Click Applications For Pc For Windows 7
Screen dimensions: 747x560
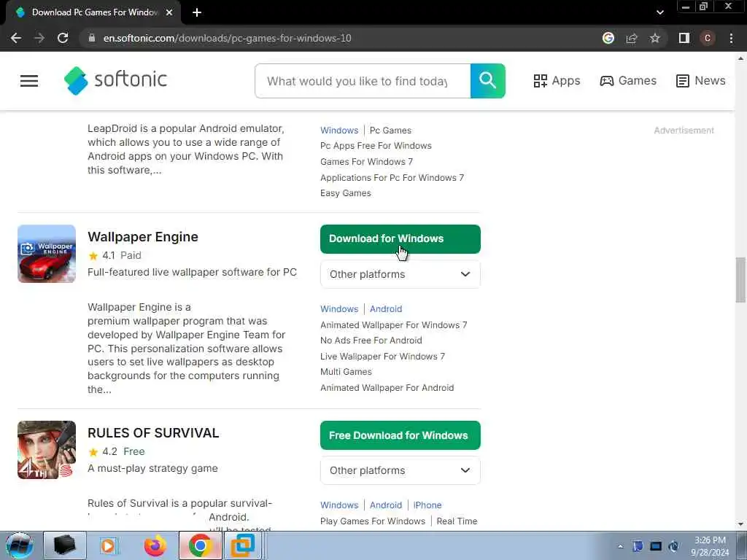click(392, 178)
